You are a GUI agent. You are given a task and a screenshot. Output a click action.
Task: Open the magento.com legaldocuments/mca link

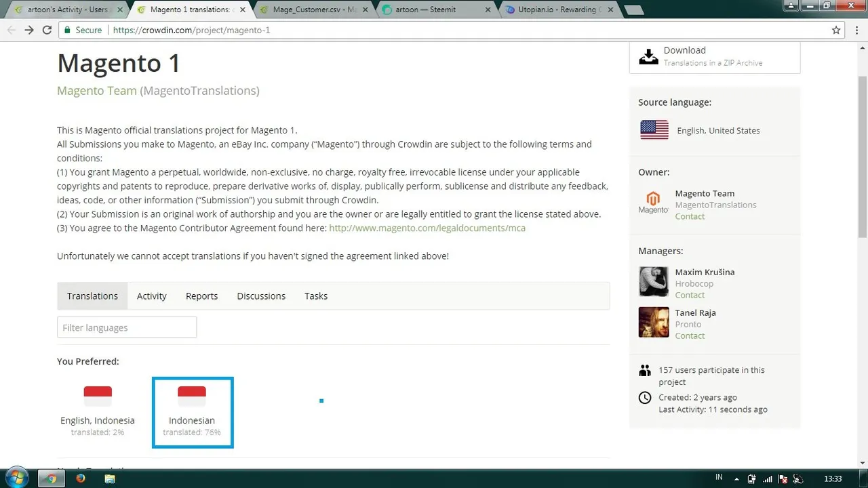point(427,228)
